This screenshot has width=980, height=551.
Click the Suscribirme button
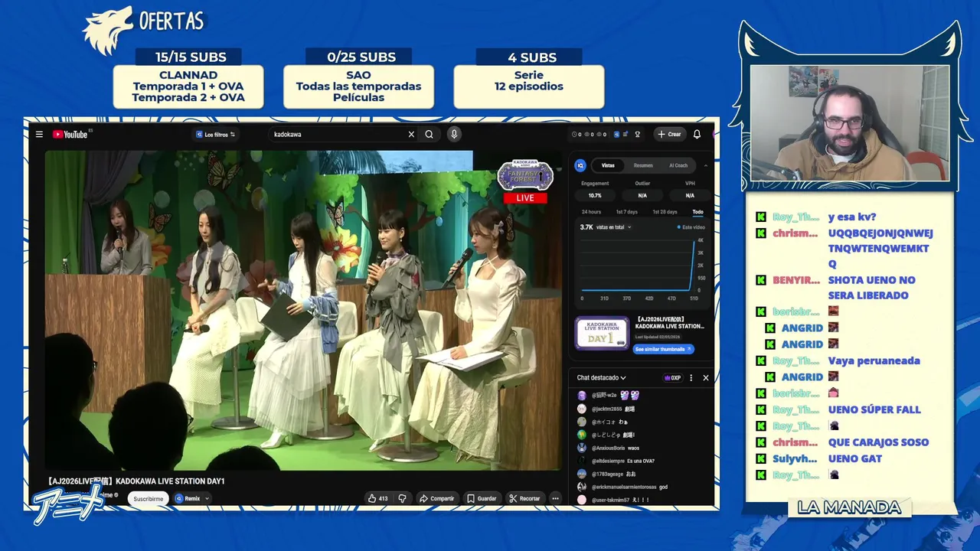(x=149, y=498)
